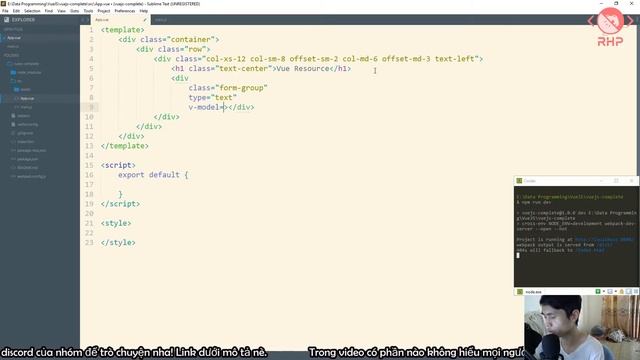This screenshot has height=360, width=640.
Task: Click the 'export default {' line
Action: point(153,175)
